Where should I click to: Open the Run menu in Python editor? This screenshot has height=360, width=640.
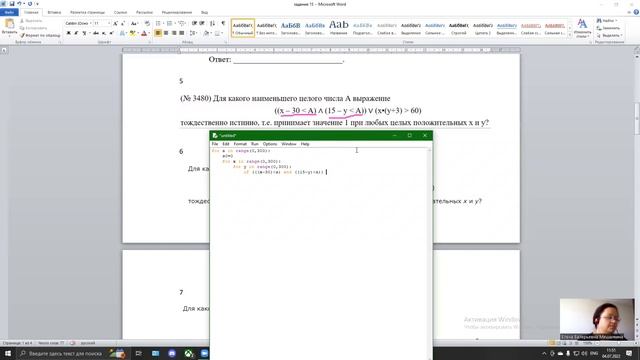point(255,144)
